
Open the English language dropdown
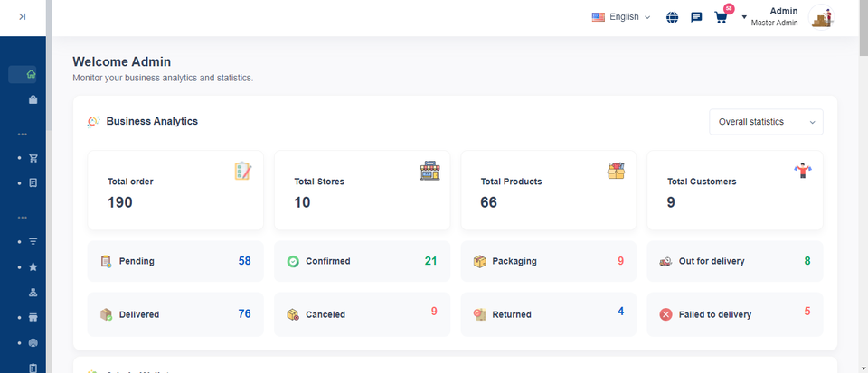[621, 17]
